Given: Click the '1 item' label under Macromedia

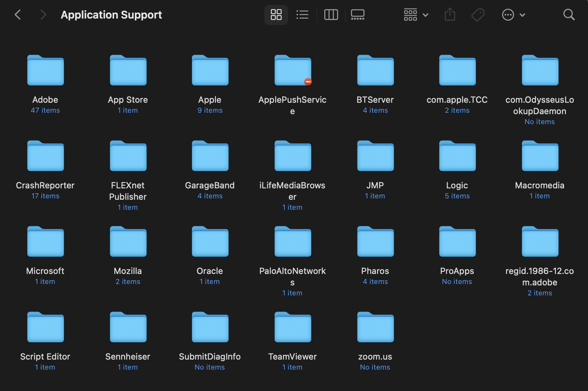Looking at the screenshot, I should 540,196.
